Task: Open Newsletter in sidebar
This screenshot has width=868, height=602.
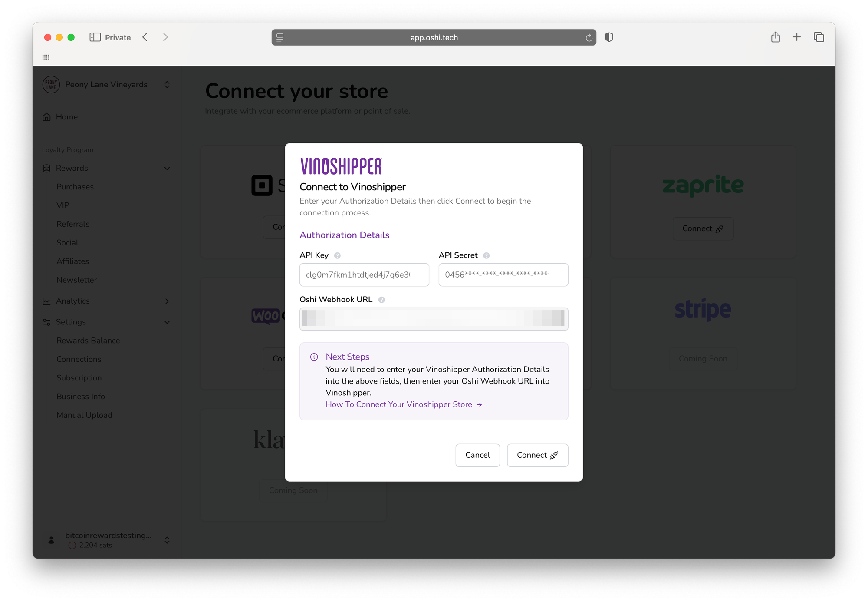Action: point(76,280)
